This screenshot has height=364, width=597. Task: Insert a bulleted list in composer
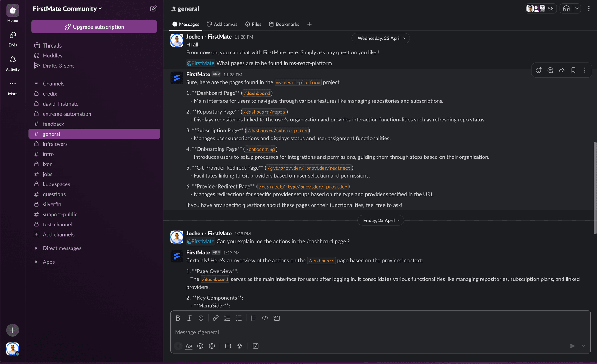point(239,318)
